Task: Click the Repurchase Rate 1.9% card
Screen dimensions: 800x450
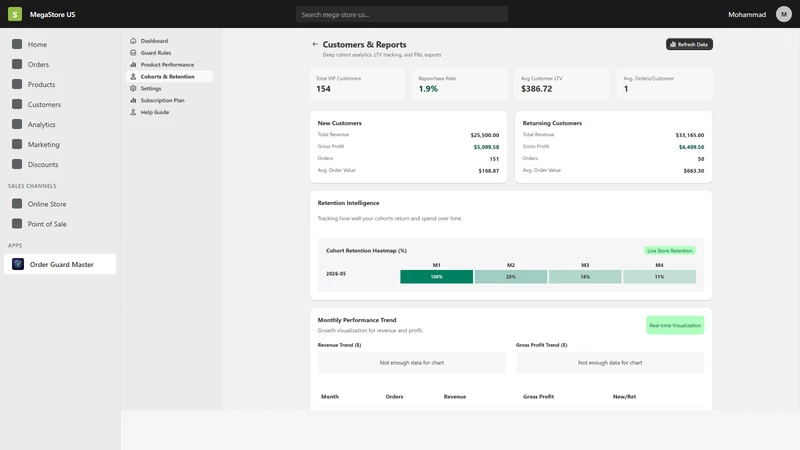Action: (x=460, y=84)
